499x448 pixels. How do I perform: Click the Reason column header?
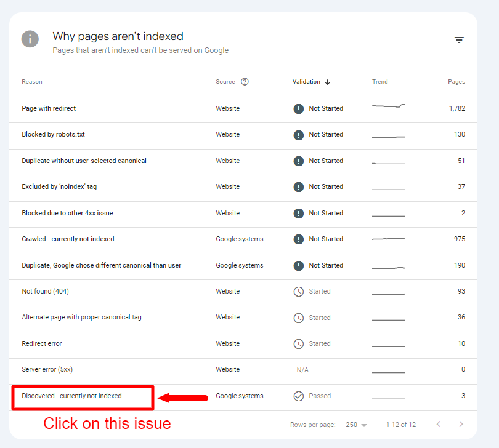32,82
